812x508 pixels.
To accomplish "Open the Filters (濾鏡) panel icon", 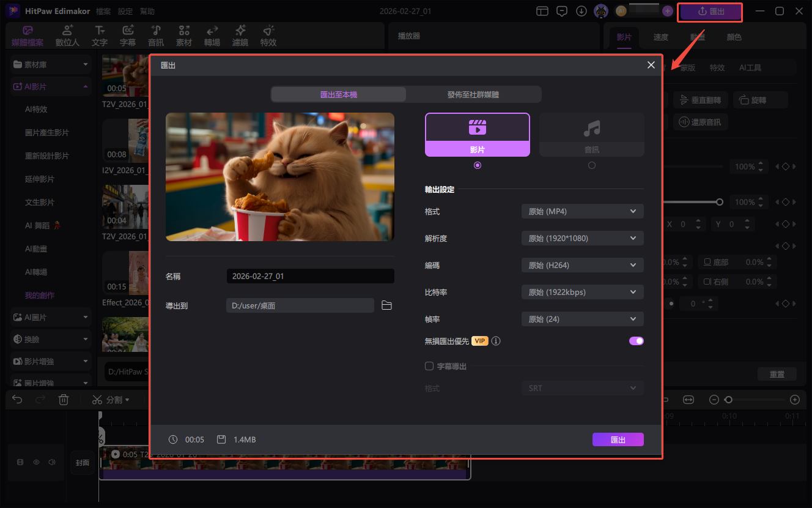I will [240, 36].
